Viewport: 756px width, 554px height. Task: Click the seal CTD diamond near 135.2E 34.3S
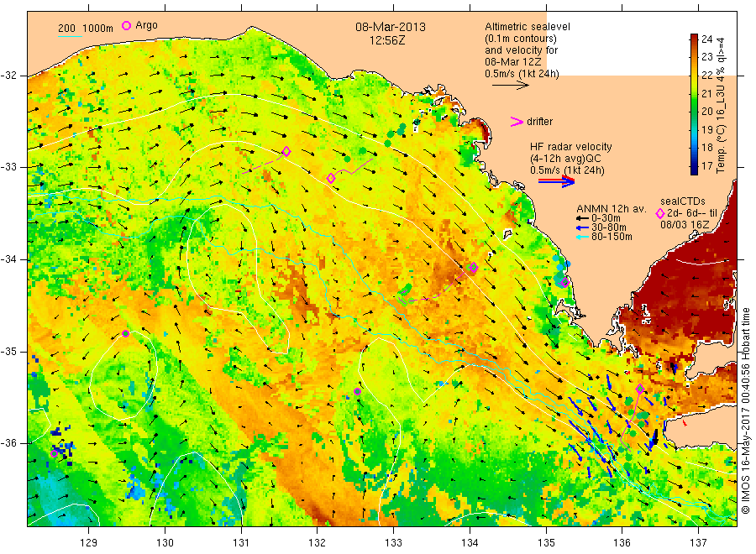tap(565, 283)
